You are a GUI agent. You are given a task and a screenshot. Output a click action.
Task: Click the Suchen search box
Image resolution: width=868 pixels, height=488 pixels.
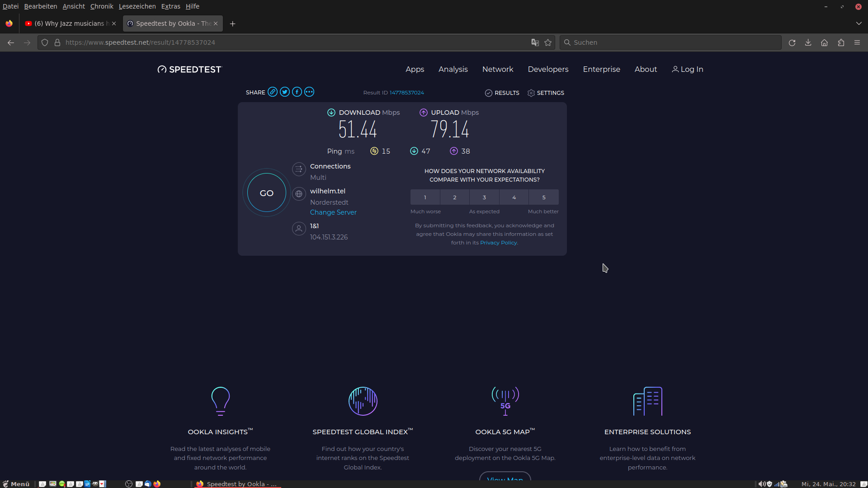670,42
